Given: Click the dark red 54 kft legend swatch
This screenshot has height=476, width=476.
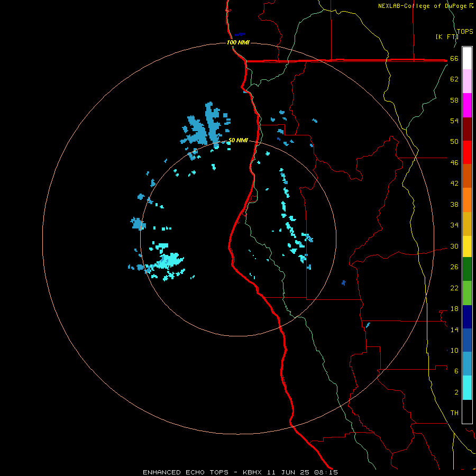Looking at the screenshot, I should point(467,129).
